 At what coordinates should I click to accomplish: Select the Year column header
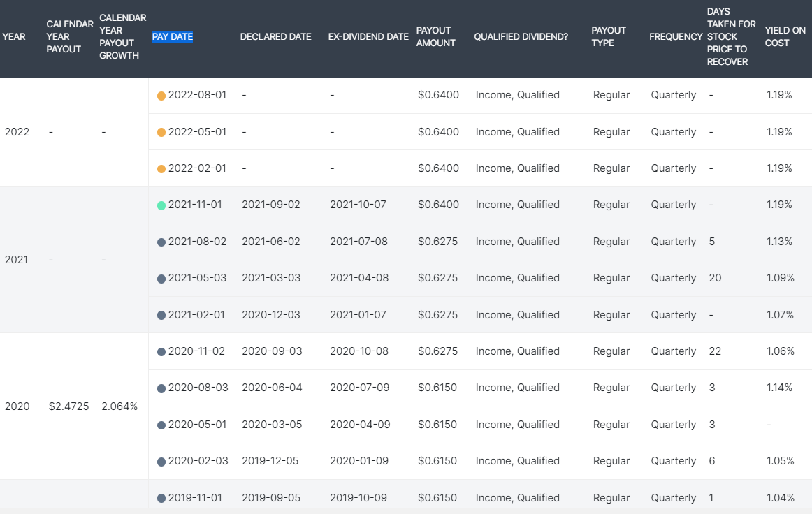14,37
